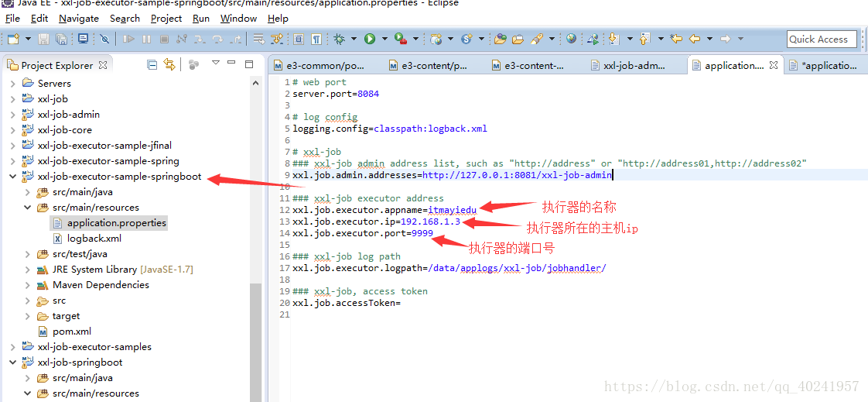This screenshot has width=868, height=402.
Task: Open the Debug dropdown arrow
Action: [x=354, y=39]
